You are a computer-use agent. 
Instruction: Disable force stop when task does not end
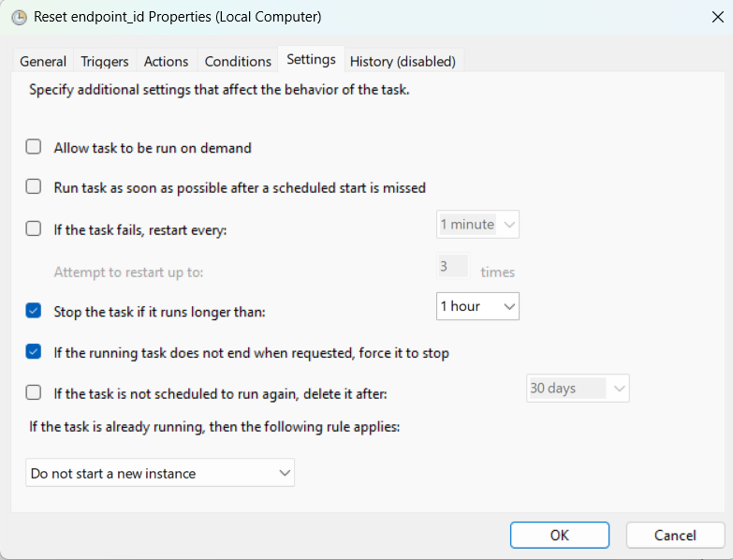34,352
